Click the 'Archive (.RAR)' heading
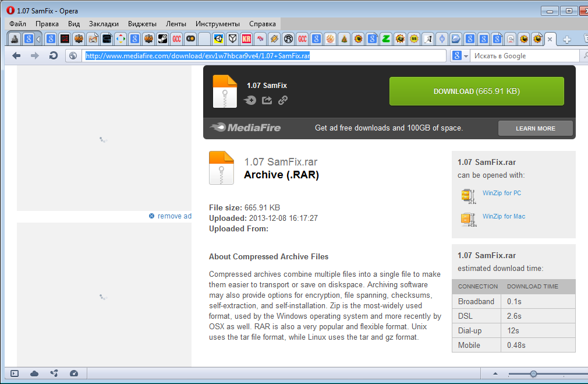This screenshot has height=384, width=588. 281,175
